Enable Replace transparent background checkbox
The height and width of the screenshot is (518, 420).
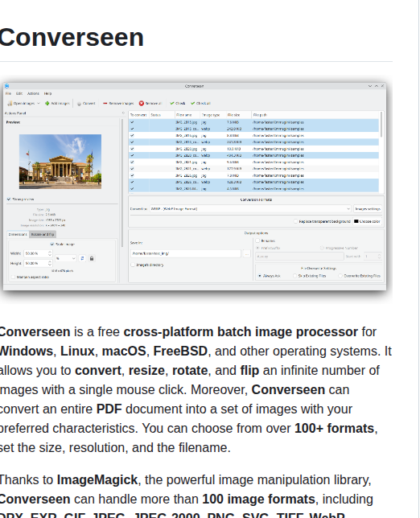(x=296, y=221)
